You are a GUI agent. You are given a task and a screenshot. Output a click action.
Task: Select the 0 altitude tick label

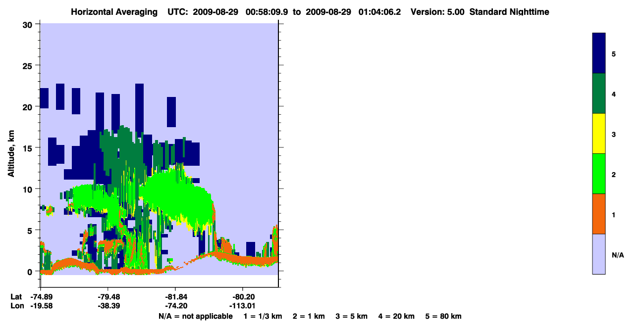(31, 272)
